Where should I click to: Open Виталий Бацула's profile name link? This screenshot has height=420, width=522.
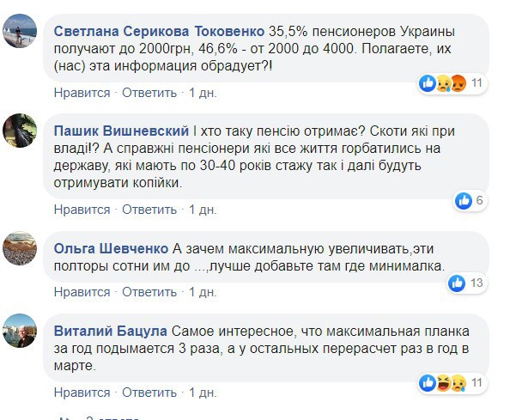click(111, 332)
